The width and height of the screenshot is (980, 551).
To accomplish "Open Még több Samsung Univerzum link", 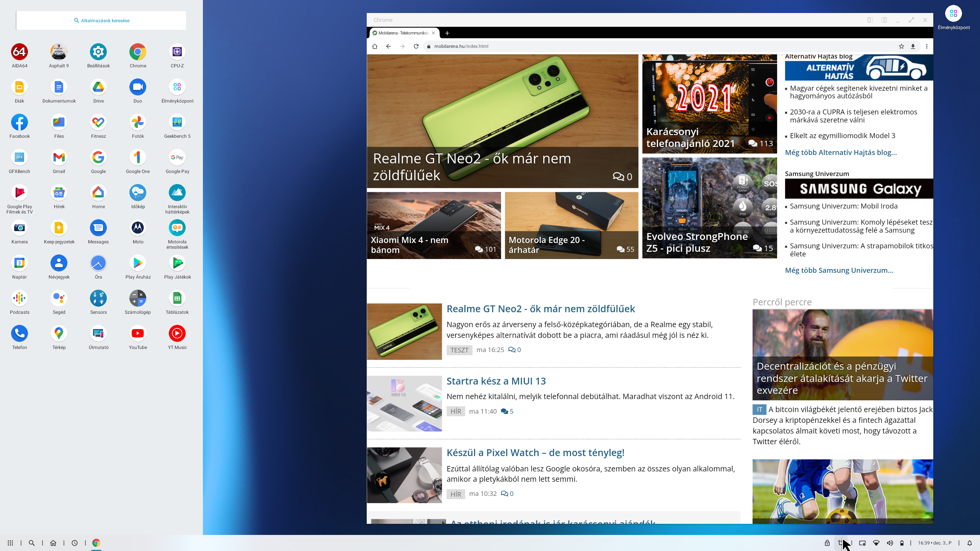I will 839,270.
